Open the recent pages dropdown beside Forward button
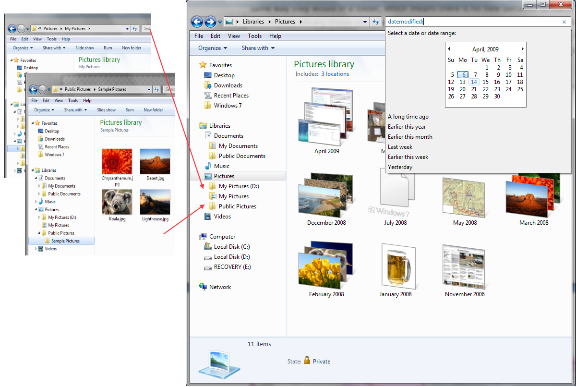 coord(220,22)
